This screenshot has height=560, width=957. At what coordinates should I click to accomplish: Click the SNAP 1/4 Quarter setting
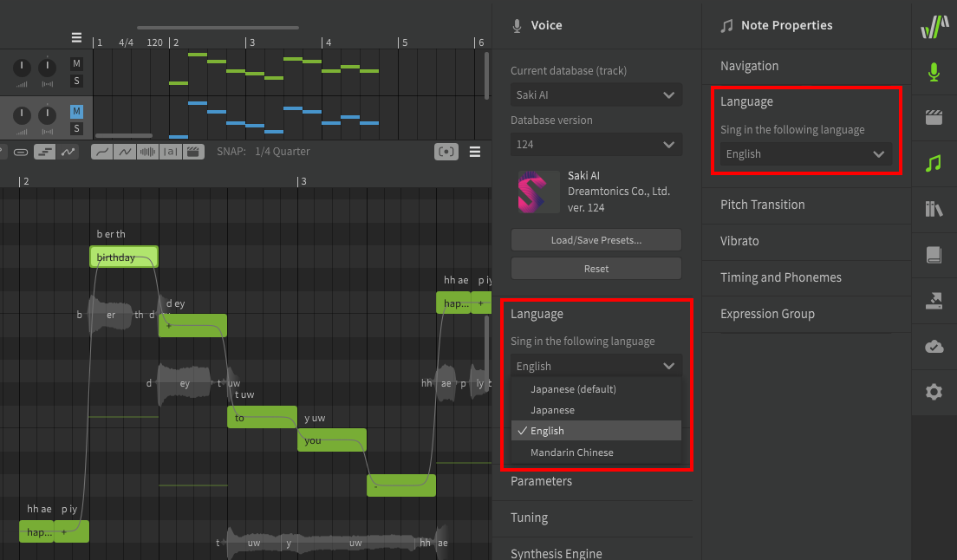[x=263, y=152]
